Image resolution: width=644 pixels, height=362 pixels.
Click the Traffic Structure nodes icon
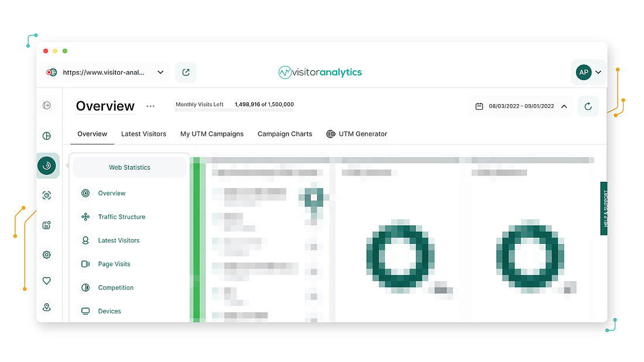click(x=85, y=217)
